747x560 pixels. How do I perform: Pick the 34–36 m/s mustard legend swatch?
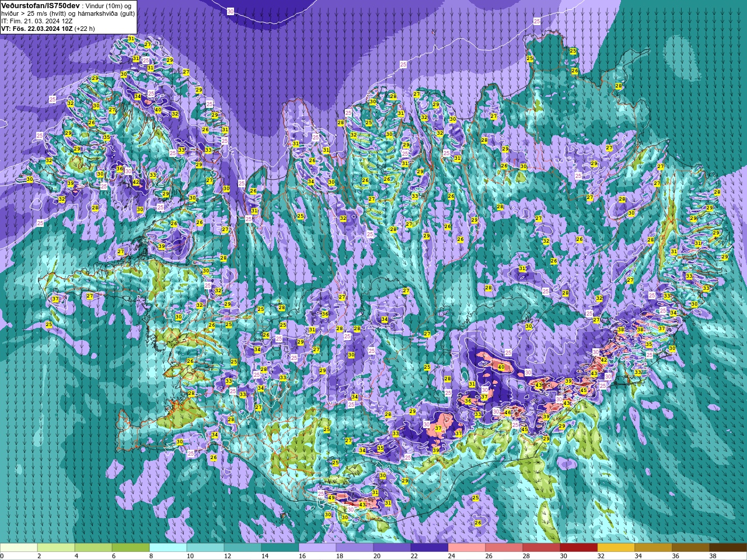click(x=654, y=548)
